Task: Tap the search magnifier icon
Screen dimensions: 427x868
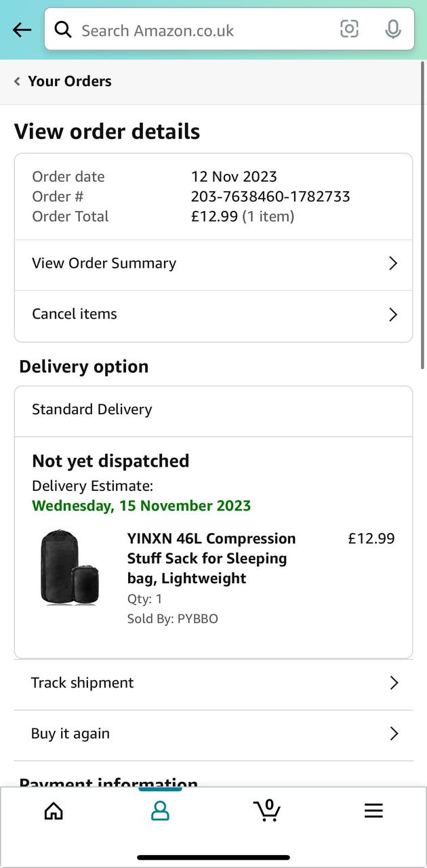Action: click(63, 30)
